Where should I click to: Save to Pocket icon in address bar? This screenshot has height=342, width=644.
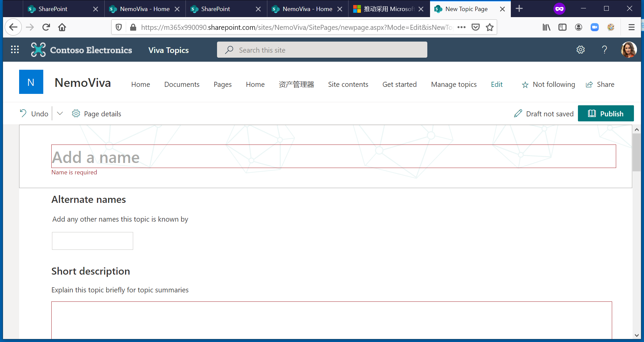coord(476,27)
